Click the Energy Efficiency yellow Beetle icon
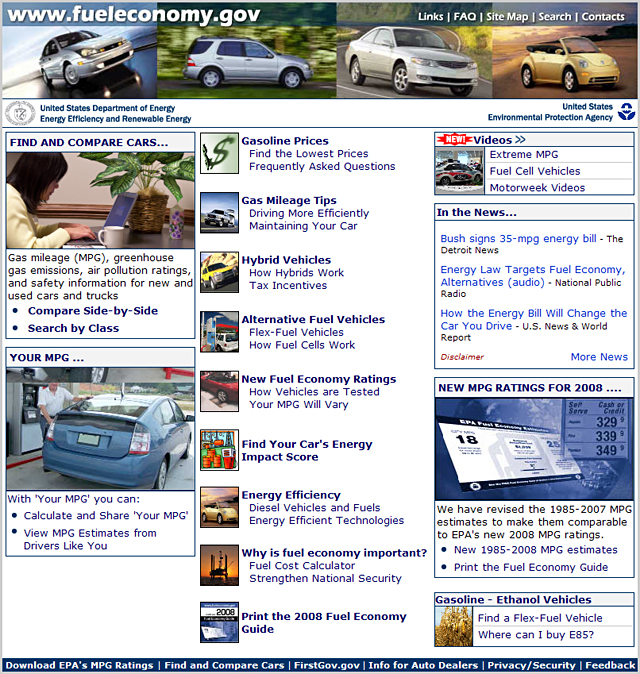 (x=219, y=507)
